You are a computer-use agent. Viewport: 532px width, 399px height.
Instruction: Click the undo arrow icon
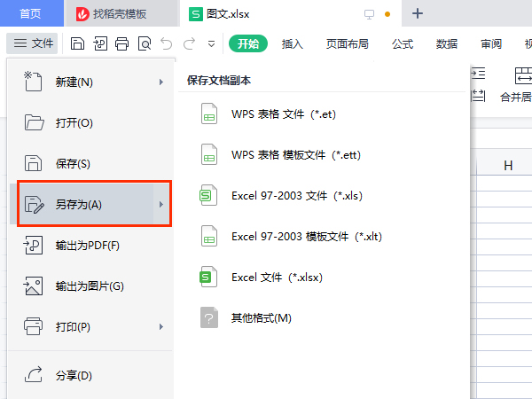pyautogui.click(x=167, y=43)
